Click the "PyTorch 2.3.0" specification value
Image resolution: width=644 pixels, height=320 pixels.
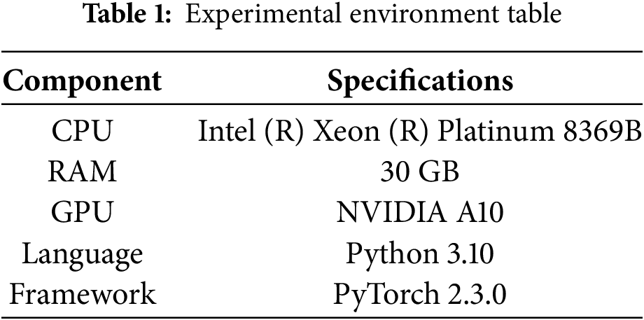coord(420,294)
